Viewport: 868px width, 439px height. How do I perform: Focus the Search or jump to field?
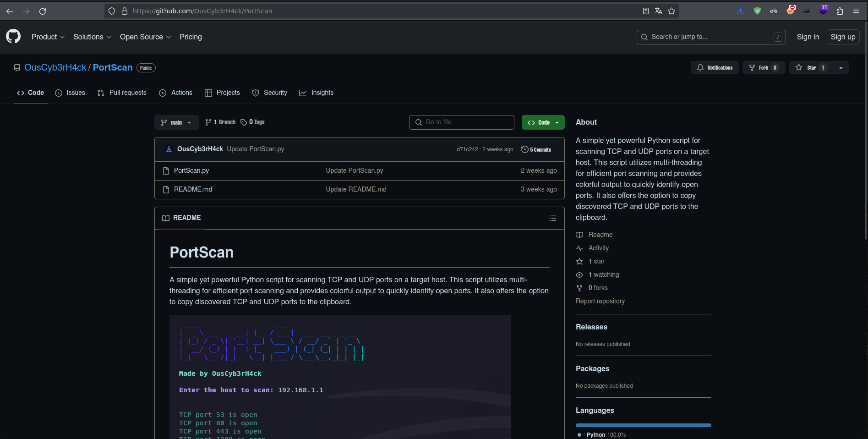711,37
